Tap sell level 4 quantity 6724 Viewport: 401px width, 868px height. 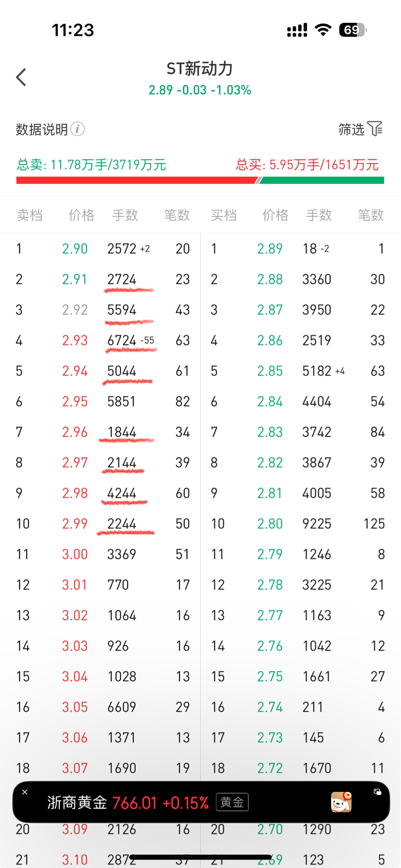click(x=122, y=340)
